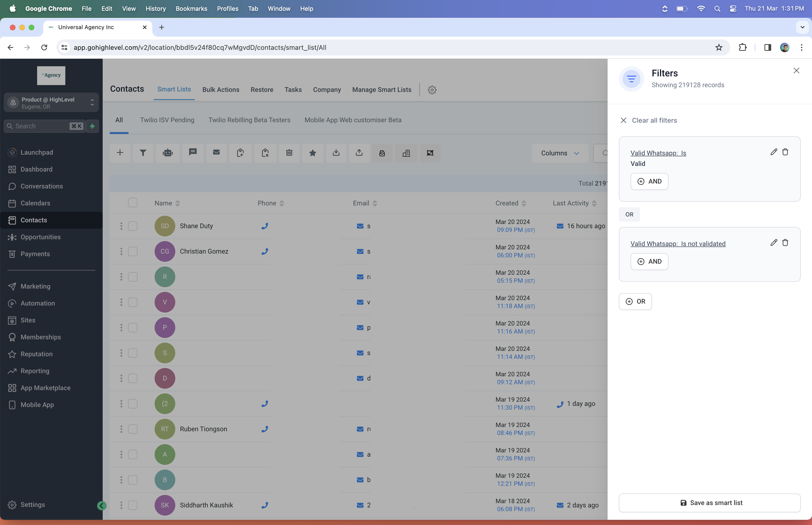Click the star review request toolbar icon
This screenshot has height=525, width=812.
pos(312,153)
